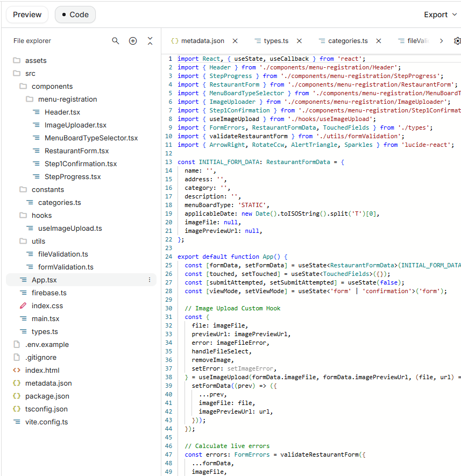Select the types.ts editor tab
Image resolution: width=461 pixels, height=476 pixels.
click(x=272, y=41)
